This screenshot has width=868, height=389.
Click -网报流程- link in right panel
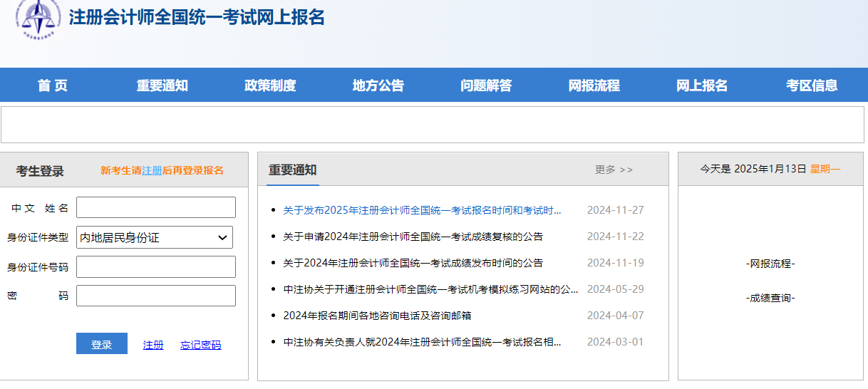(x=770, y=264)
